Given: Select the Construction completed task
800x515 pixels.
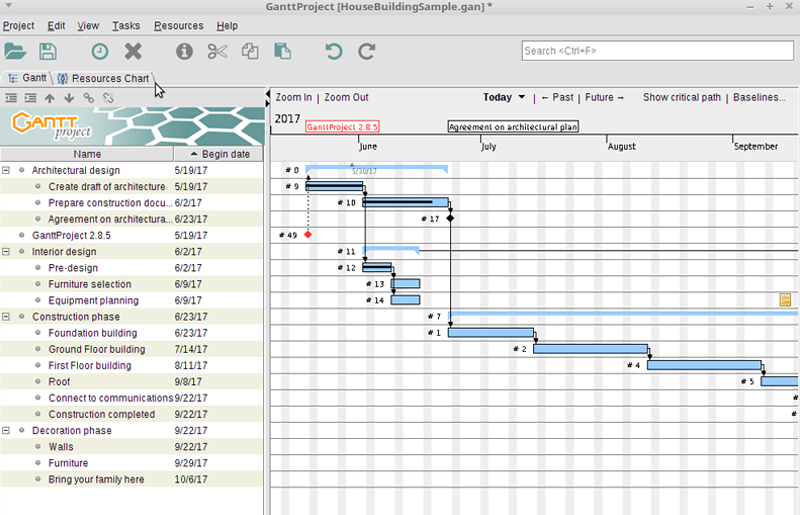Looking at the screenshot, I should click(132, 414).
